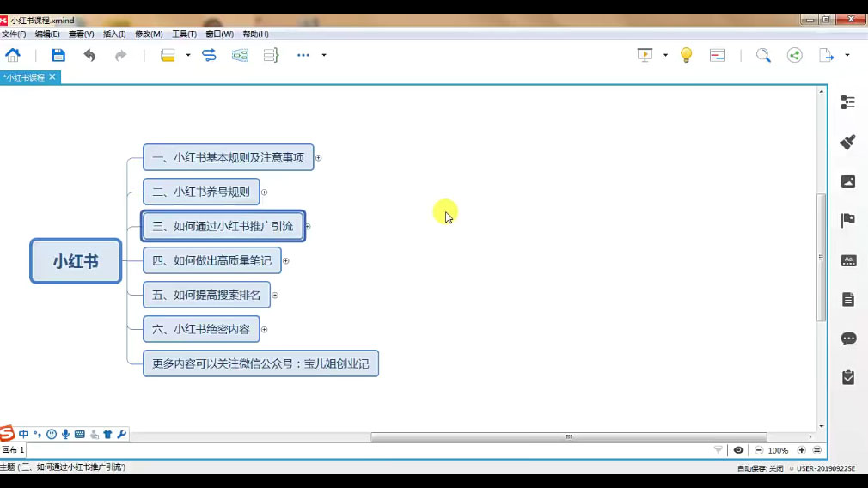Save the mind map file
Screen dimensions: 868x488
pyautogui.click(x=58, y=55)
